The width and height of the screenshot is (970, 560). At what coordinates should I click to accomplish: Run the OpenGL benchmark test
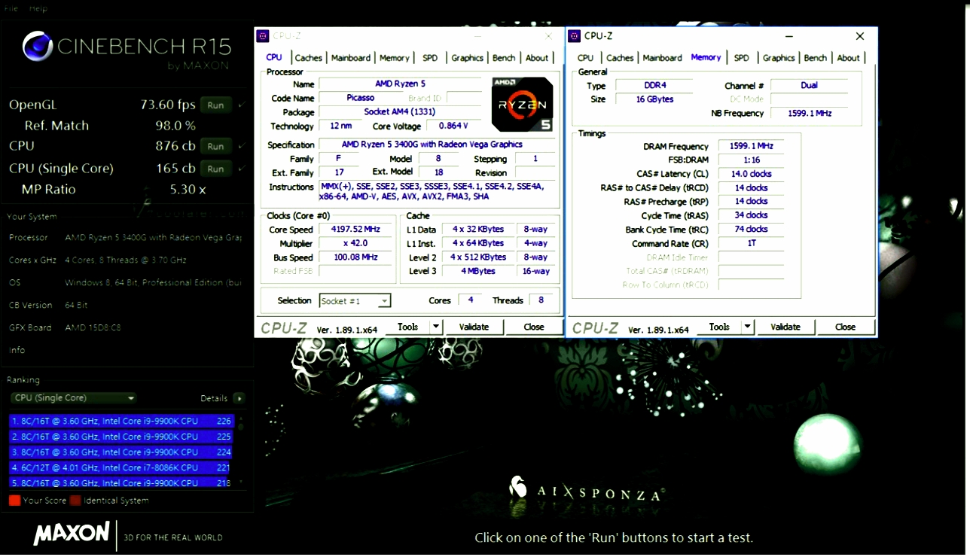coord(215,105)
